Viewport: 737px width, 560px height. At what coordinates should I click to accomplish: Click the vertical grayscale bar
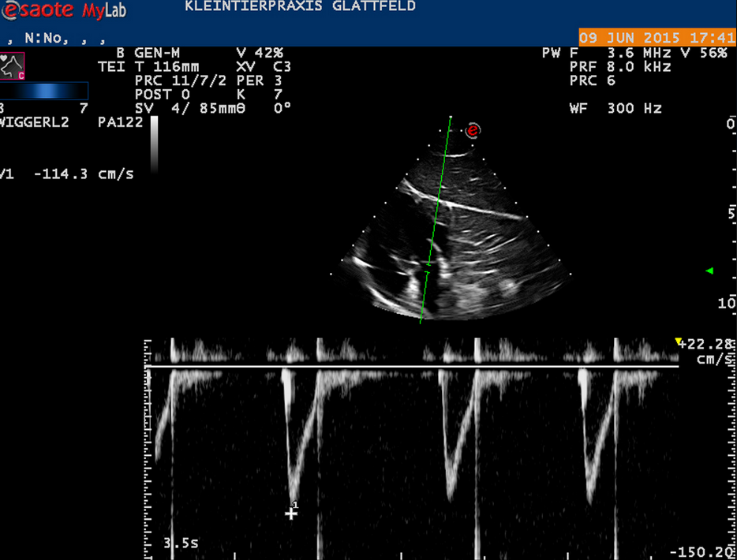pyautogui.click(x=154, y=144)
